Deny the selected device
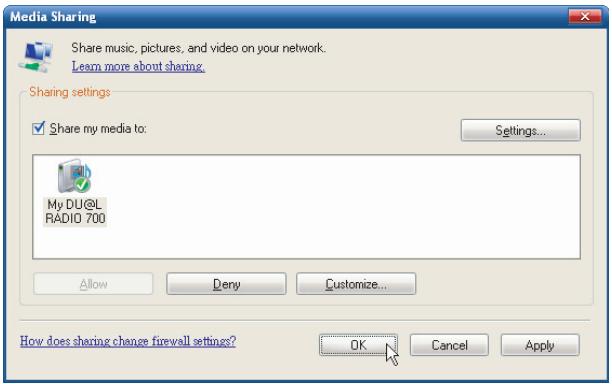Viewport: 612px width, 384px height. [x=226, y=284]
